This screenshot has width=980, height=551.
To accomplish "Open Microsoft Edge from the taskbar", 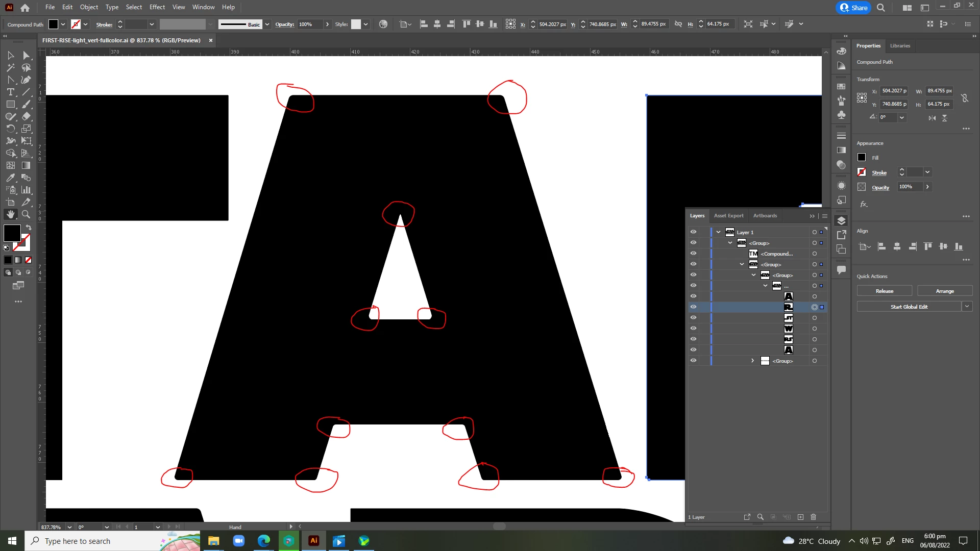I will [263, 541].
